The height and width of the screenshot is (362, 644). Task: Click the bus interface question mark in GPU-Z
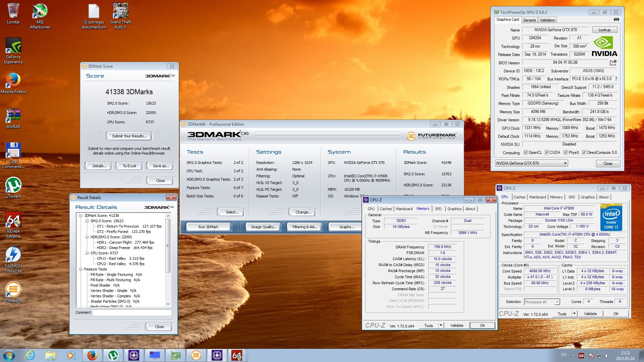pyautogui.click(x=616, y=79)
